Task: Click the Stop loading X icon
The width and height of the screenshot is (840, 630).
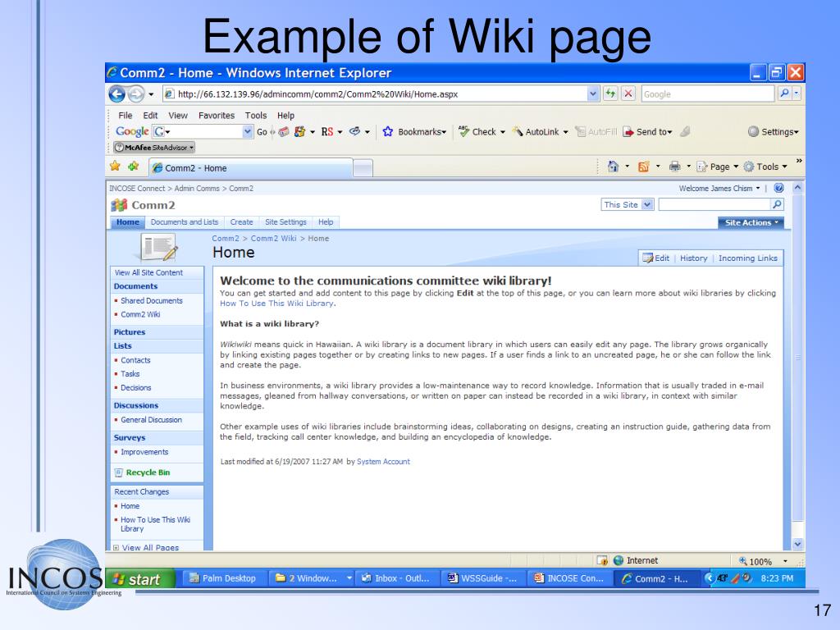Action: (x=628, y=94)
